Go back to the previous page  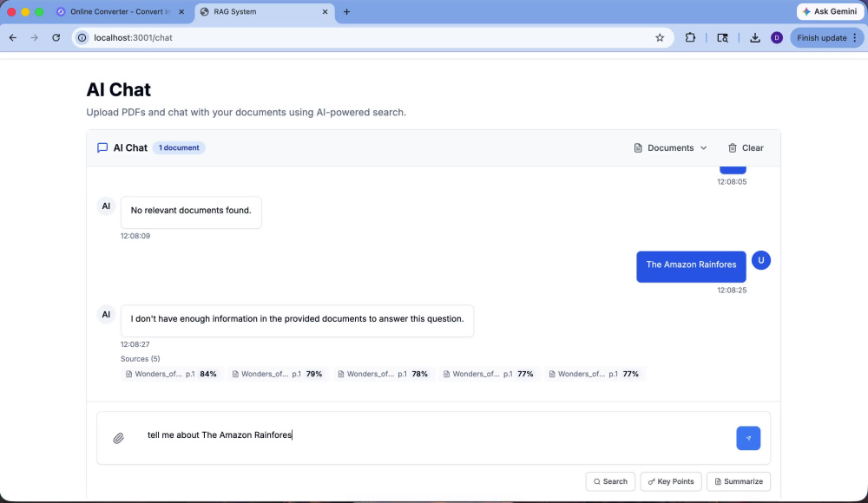[x=13, y=37]
